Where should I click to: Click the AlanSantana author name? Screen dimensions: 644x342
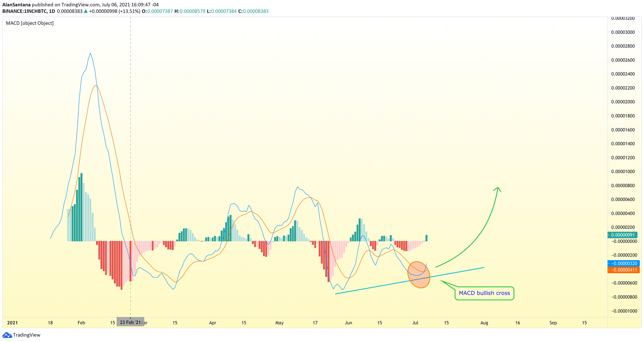pyautogui.click(x=17, y=4)
